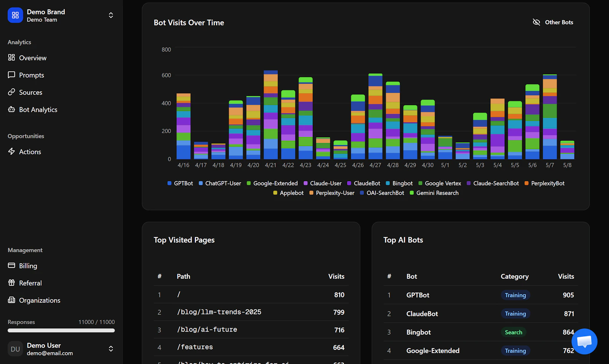Toggle Applebot legend entry
Viewport: 609px width, 364px height.
pos(289,193)
